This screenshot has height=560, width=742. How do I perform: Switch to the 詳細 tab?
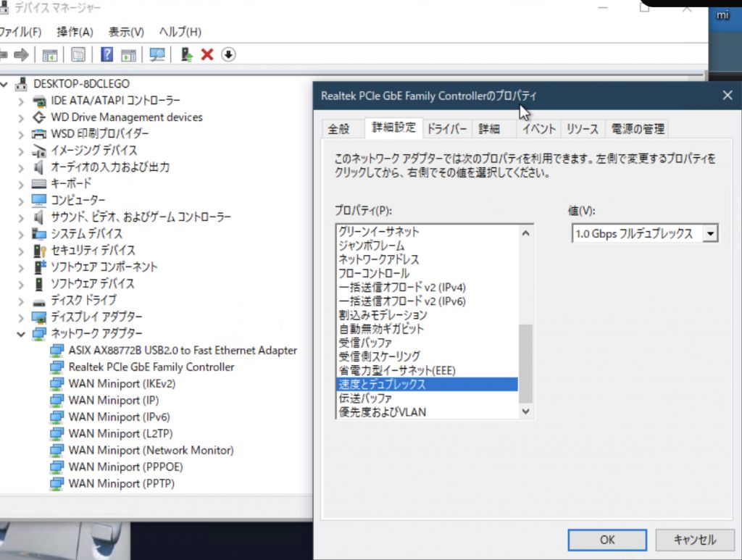click(x=489, y=129)
